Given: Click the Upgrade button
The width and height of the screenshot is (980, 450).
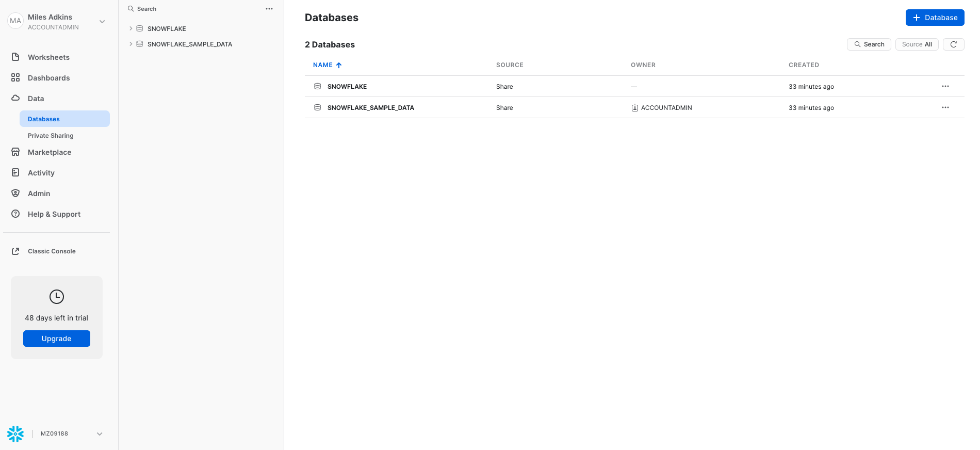Looking at the screenshot, I should point(57,339).
